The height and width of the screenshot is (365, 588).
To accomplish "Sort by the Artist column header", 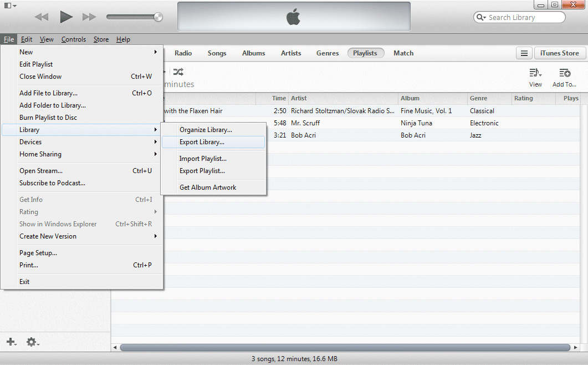I will click(x=343, y=98).
